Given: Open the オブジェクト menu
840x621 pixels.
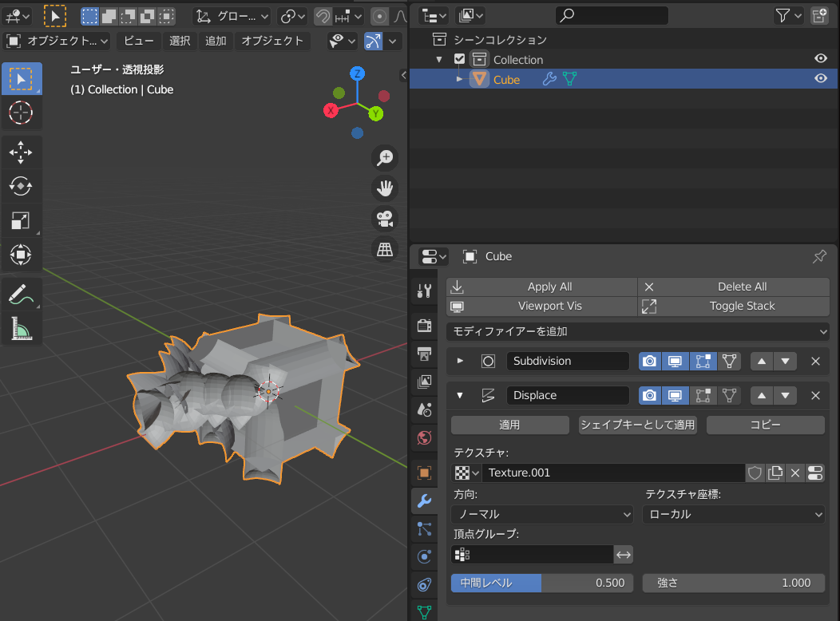Looking at the screenshot, I should pyautogui.click(x=272, y=41).
